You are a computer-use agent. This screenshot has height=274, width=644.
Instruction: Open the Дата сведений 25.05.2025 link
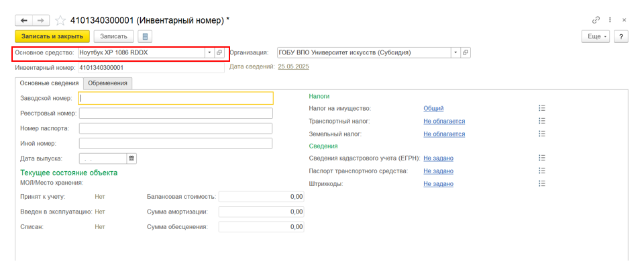pos(293,66)
